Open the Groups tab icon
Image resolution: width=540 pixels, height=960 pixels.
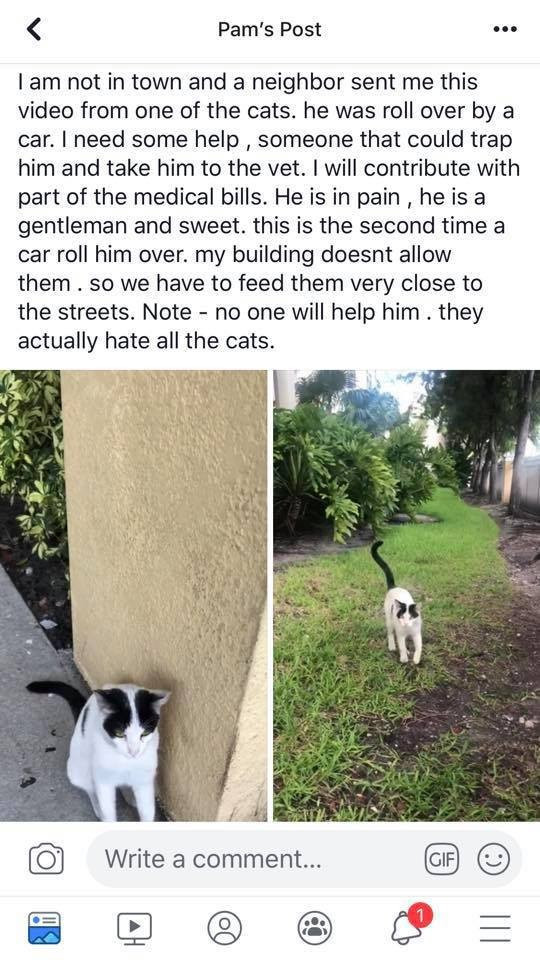315,928
